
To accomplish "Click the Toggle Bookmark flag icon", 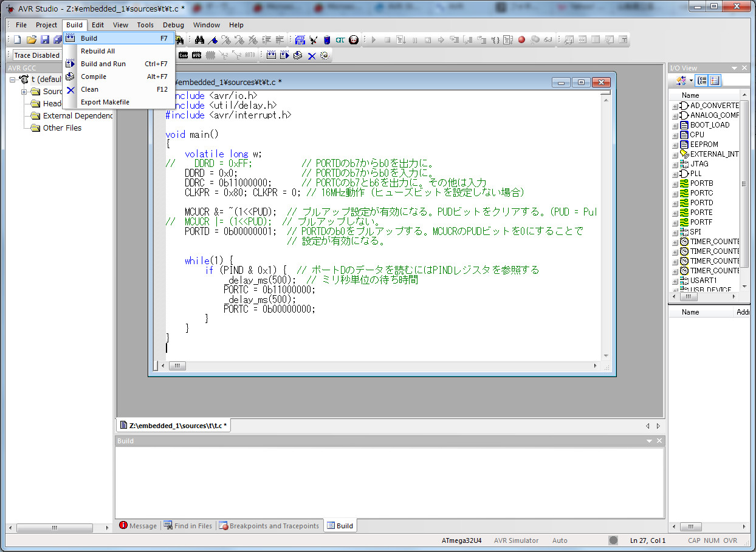I will pyautogui.click(x=212, y=40).
